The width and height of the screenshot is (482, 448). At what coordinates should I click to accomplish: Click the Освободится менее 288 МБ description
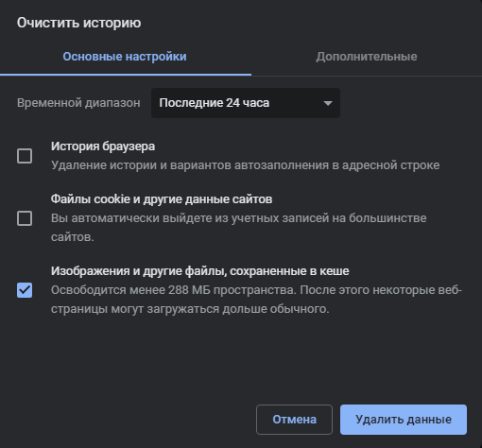pyautogui.click(x=256, y=300)
